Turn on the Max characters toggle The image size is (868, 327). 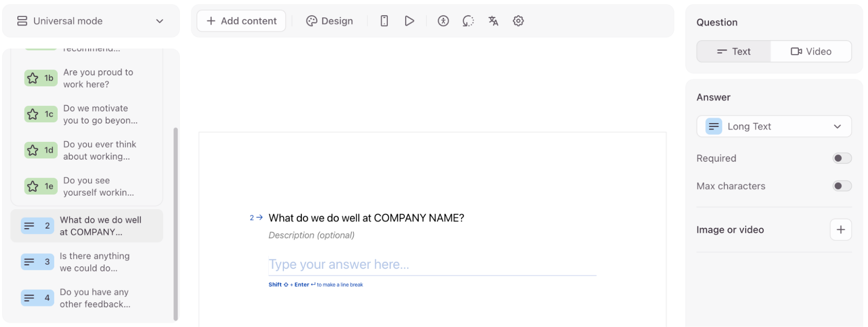[x=842, y=186]
